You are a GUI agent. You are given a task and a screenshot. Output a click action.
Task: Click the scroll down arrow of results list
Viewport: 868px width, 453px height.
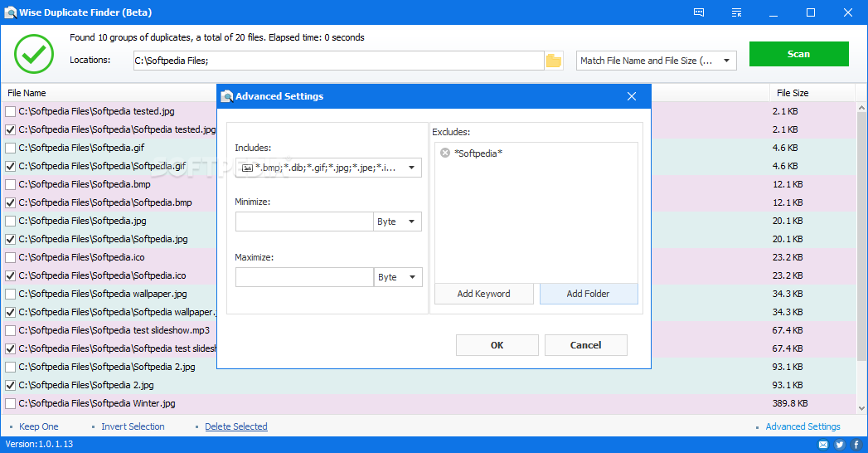pos(861,409)
